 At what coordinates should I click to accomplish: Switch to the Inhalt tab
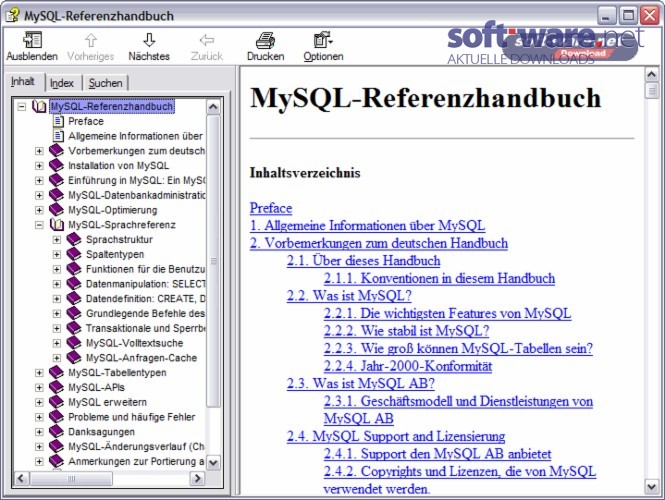point(22,81)
